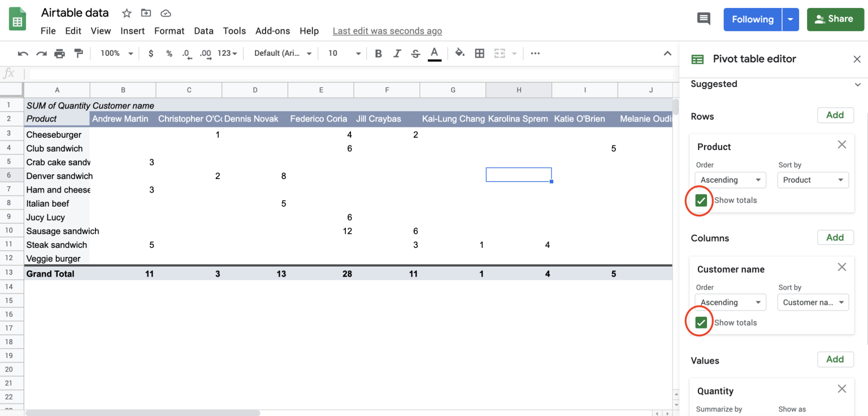
Task: Decrease decimal places
Action: [186, 53]
